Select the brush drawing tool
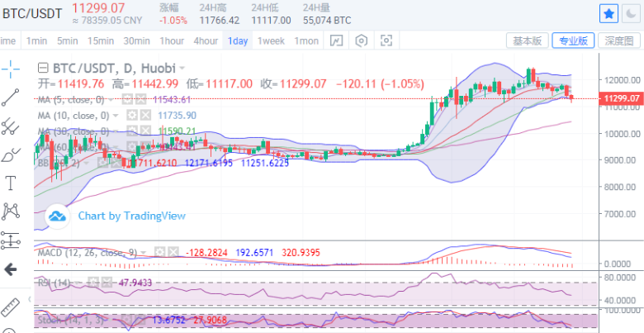Screen dimensions: 644x333 [x=10, y=155]
